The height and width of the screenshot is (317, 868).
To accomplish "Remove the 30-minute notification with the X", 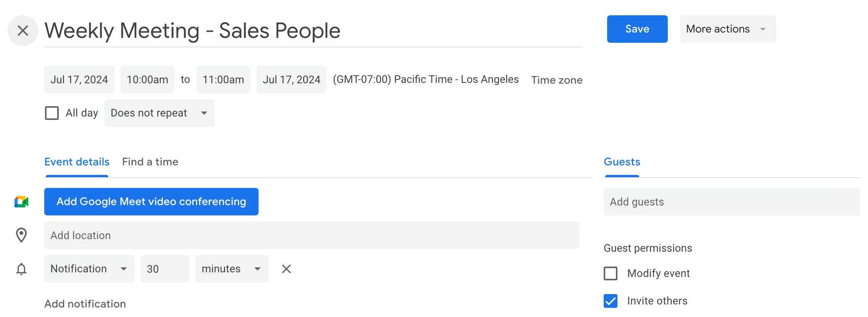I will (286, 268).
